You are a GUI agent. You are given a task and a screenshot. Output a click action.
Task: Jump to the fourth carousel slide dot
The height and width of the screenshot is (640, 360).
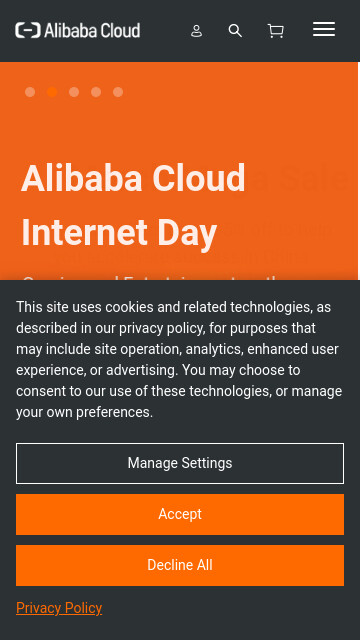(96, 92)
